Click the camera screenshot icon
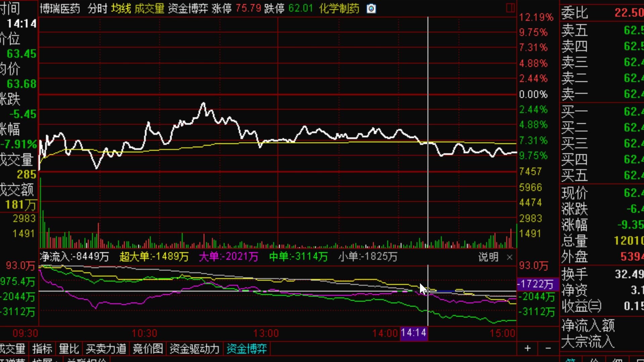 click(x=371, y=8)
